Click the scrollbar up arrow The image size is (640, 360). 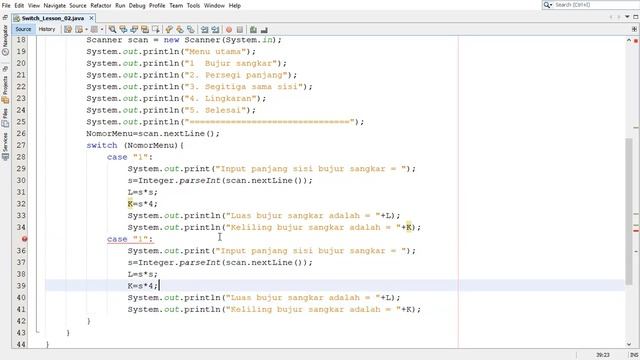[629, 40]
